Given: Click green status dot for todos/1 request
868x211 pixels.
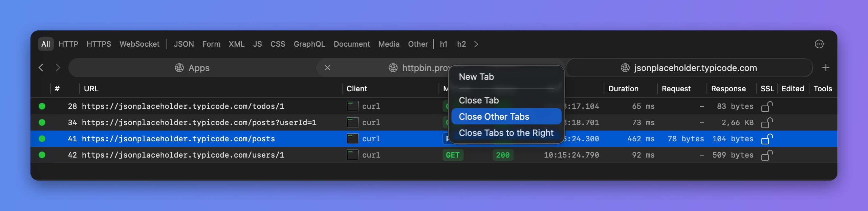Looking at the screenshot, I should click(42, 106).
